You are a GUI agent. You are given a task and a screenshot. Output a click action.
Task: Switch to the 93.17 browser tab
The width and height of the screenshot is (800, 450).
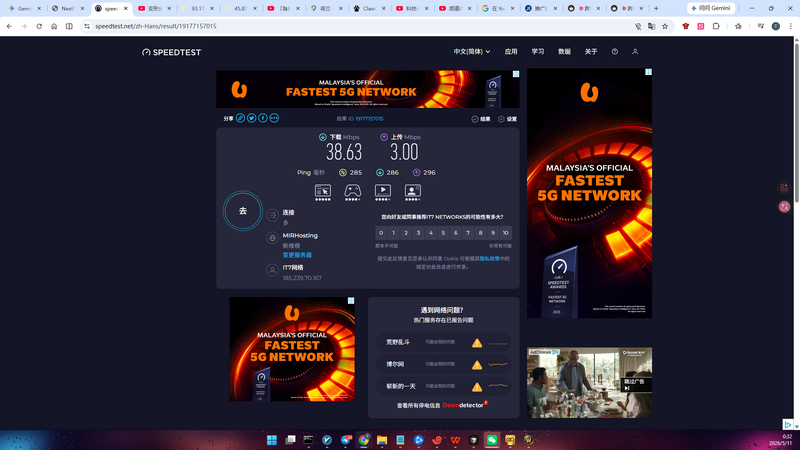198,8
